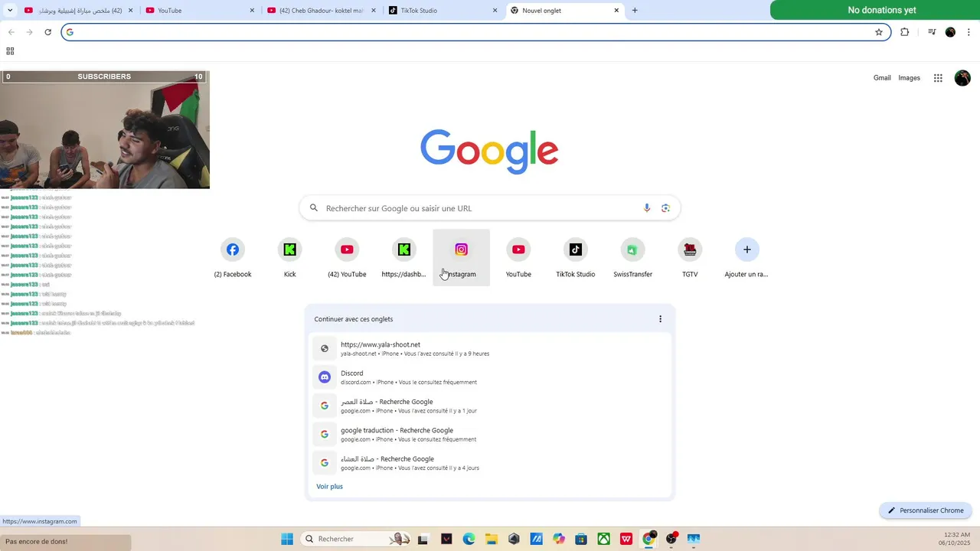Open the apps grid in the bookmarks bar
The image size is (980, 551).
click(10, 51)
